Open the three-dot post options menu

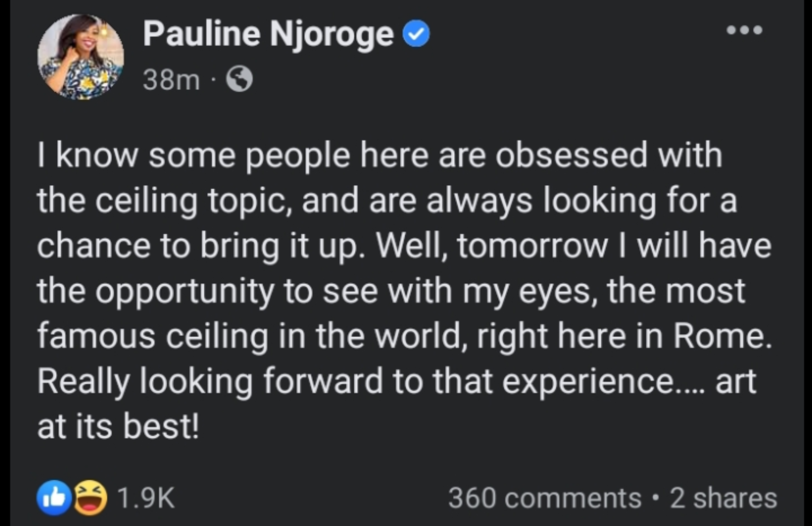tap(744, 31)
